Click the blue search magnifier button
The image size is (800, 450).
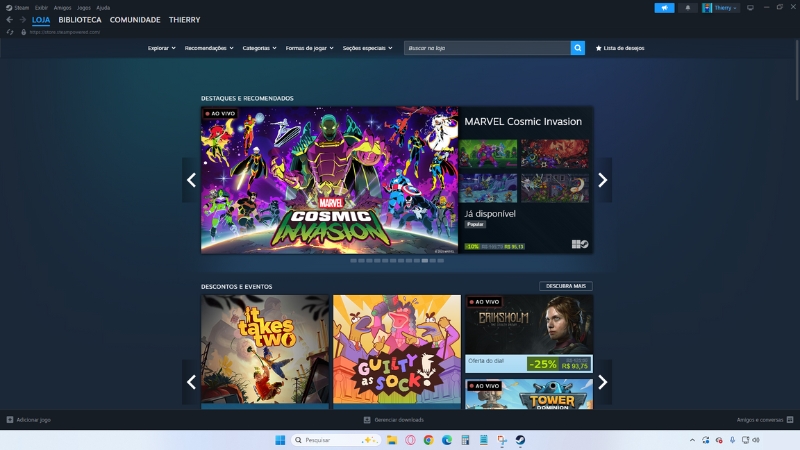tap(578, 48)
